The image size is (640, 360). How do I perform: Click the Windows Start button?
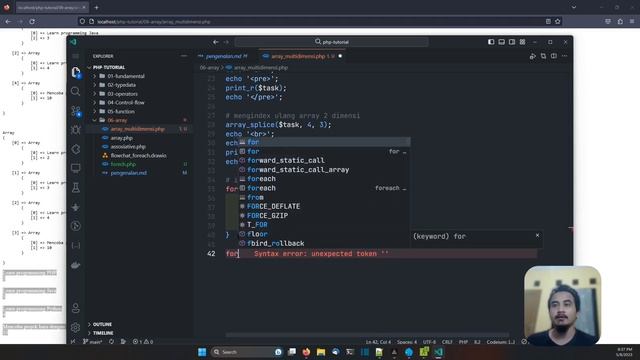pos(202,352)
